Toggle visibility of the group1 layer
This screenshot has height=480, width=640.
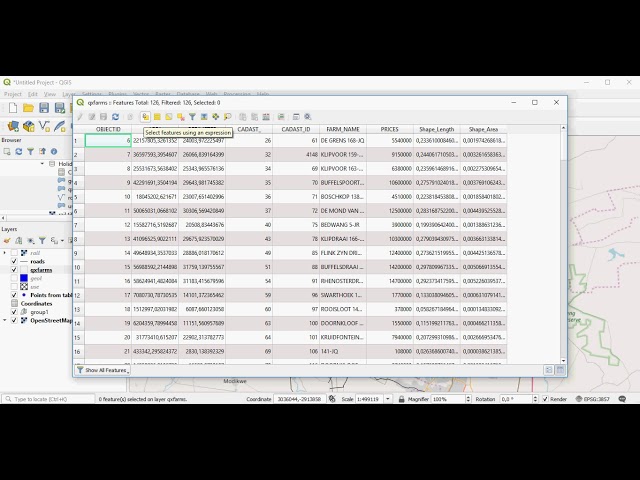[x=14, y=312]
